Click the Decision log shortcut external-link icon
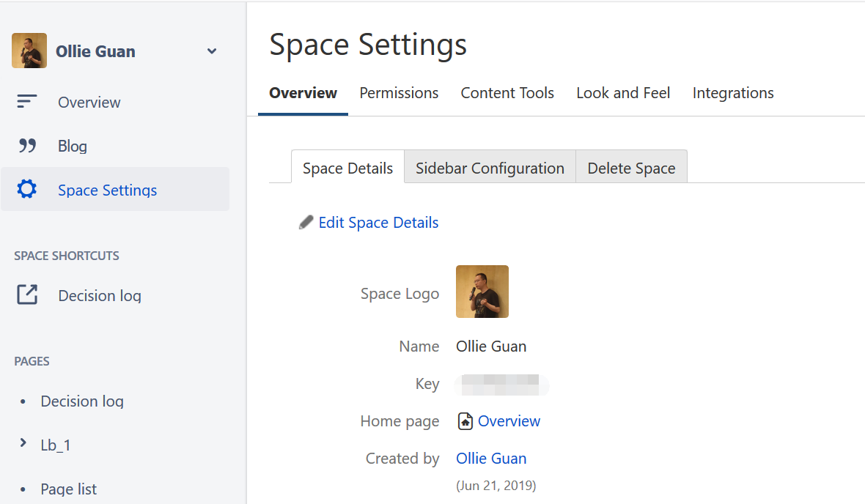 [x=27, y=294]
